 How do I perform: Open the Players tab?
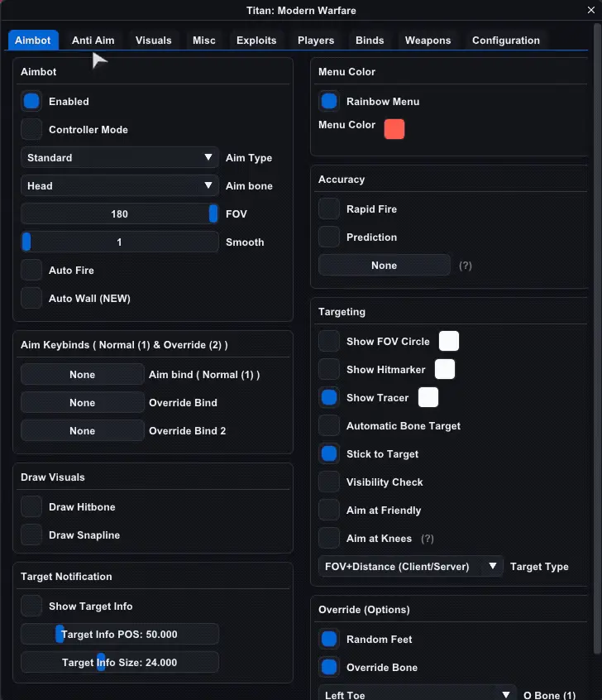click(316, 41)
